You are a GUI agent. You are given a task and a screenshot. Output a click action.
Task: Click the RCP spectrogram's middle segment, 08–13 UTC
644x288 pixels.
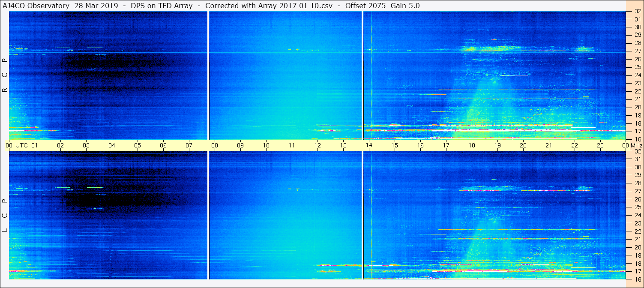(x=285, y=75)
